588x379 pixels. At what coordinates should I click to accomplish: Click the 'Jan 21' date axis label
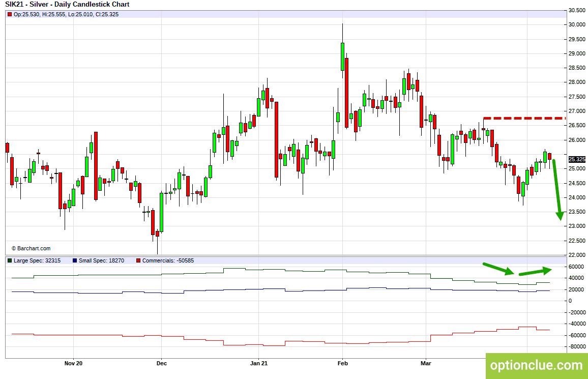259,363
